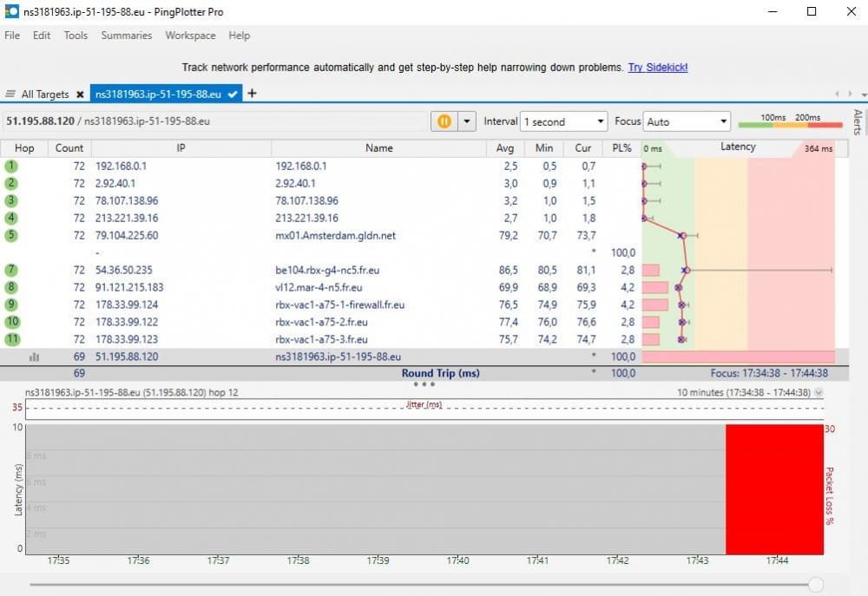Click the hop 7 green circle icon
This screenshot has width=868, height=596.
coord(11,270)
